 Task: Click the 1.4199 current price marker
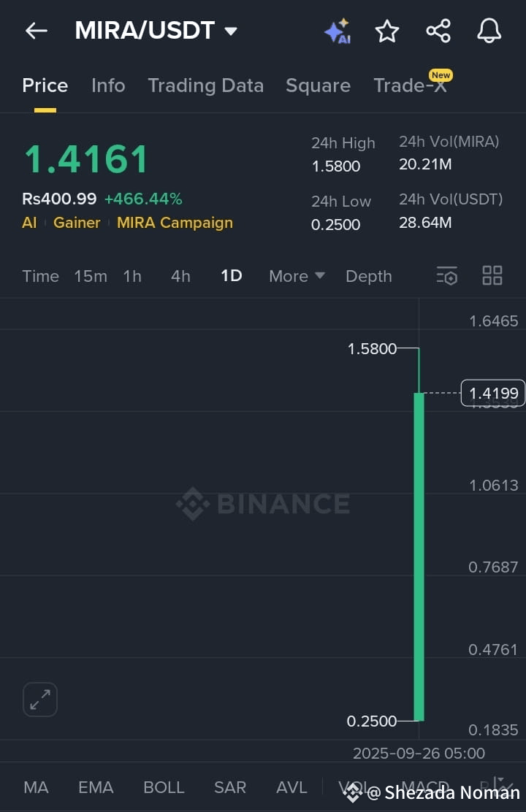[x=493, y=394]
